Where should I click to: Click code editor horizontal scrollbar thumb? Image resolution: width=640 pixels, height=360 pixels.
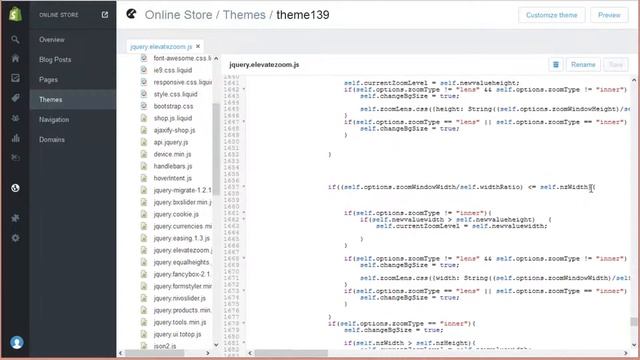point(291,353)
